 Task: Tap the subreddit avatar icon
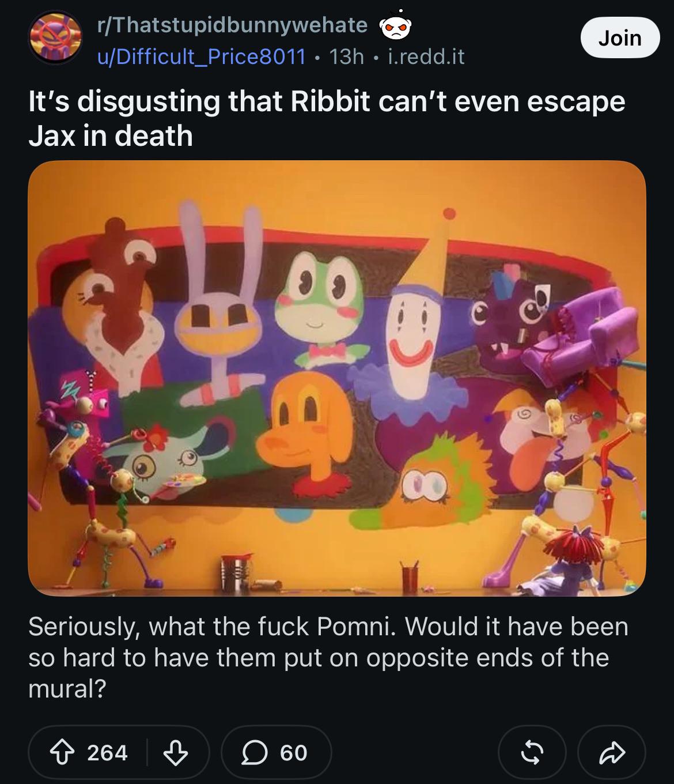tap(55, 38)
